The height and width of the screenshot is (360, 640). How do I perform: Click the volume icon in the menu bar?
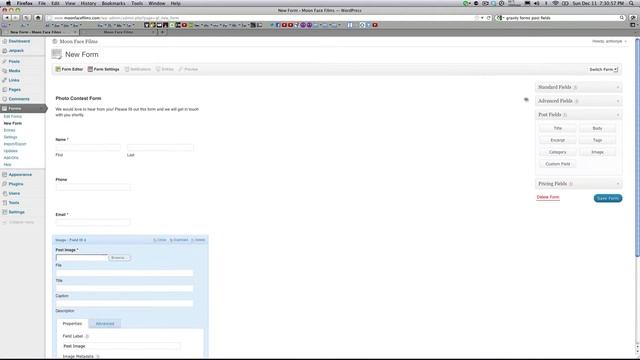tap(537, 3)
